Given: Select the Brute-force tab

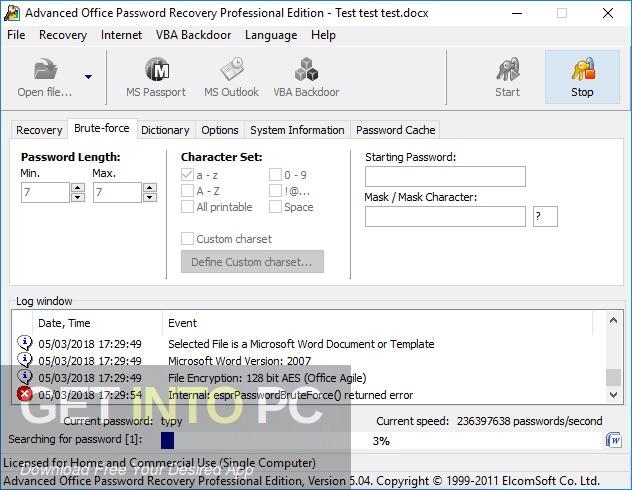Looking at the screenshot, I should [102, 129].
